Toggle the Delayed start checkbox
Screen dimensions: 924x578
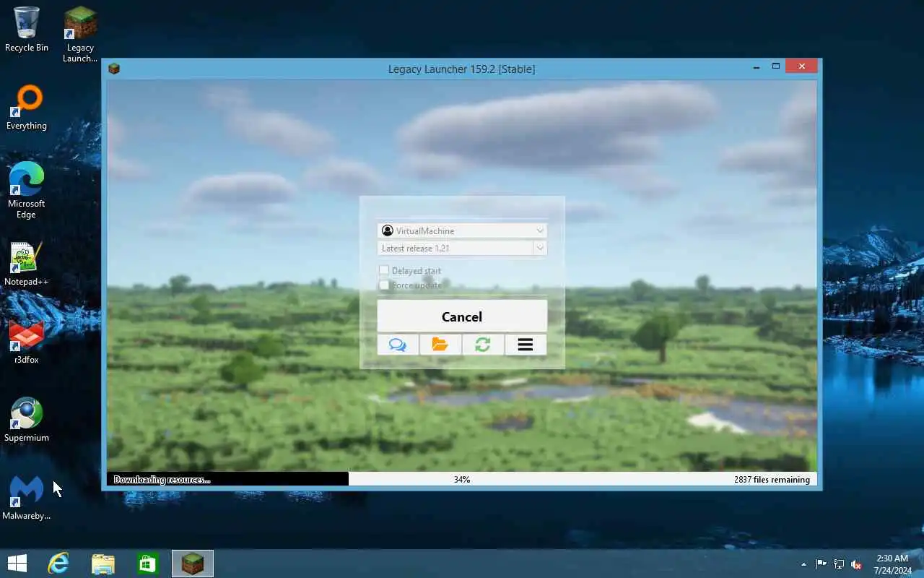[x=384, y=270]
